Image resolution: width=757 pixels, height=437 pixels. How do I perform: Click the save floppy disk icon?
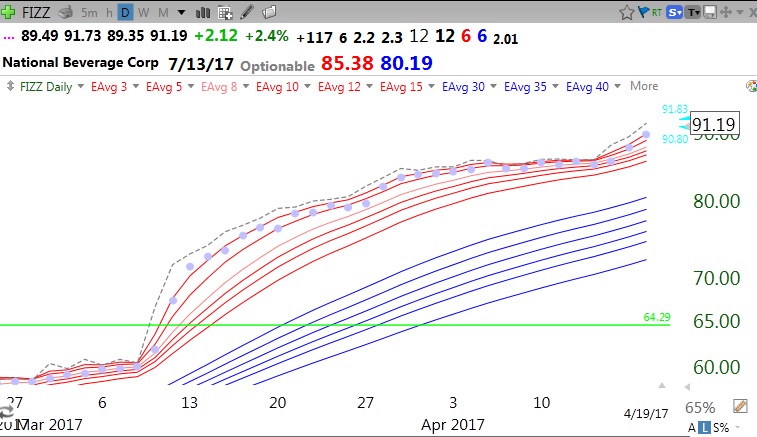710,12
